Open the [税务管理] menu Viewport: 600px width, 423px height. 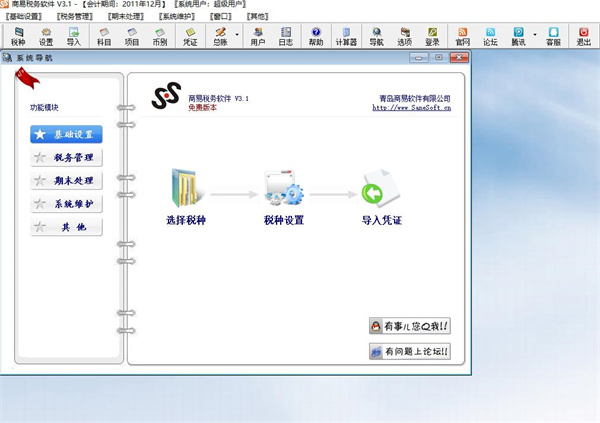(75, 16)
